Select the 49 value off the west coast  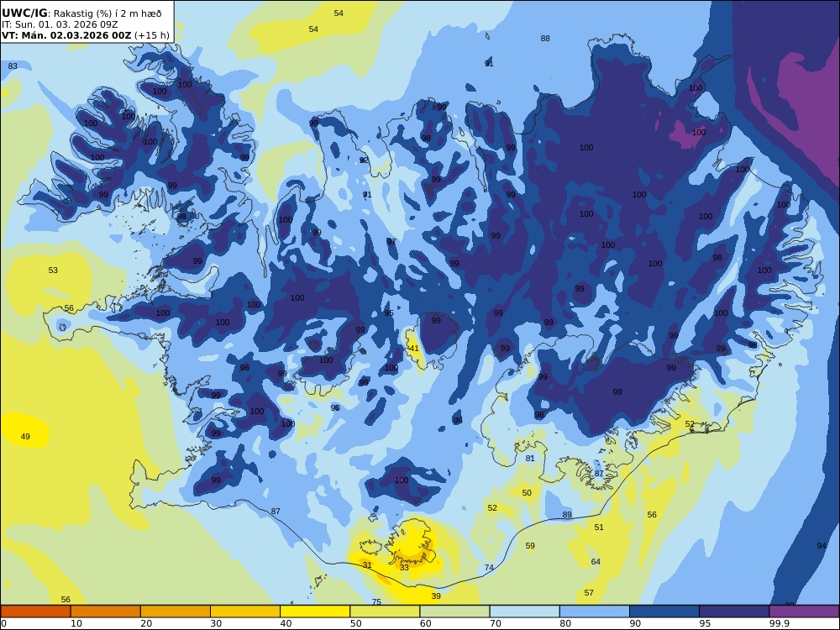pyautogui.click(x=25, y=437)
